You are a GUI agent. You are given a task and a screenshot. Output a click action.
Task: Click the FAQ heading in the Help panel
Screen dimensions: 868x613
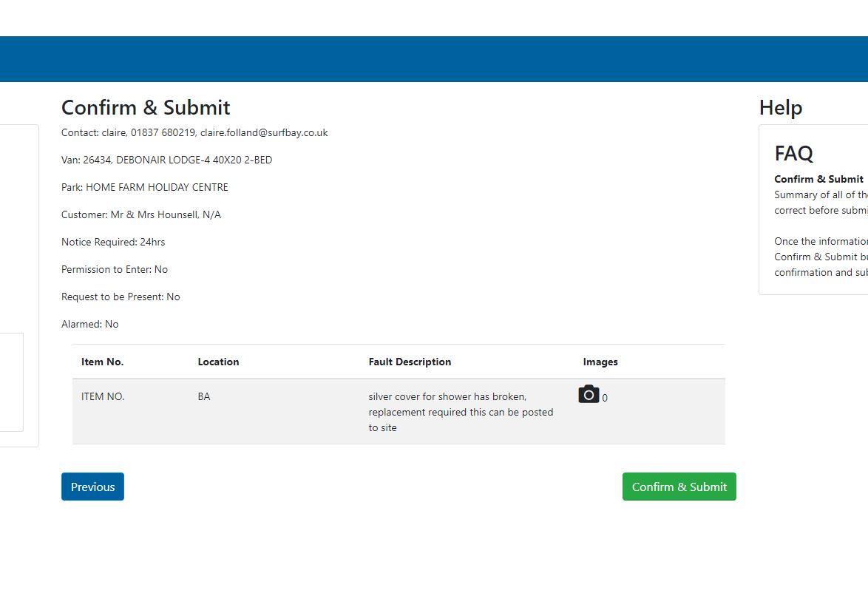click(793, 153)
